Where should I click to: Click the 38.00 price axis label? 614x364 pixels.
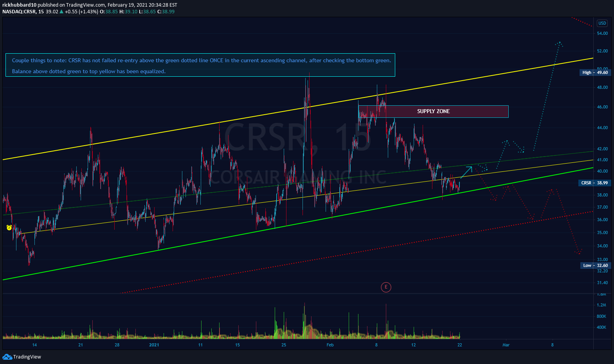(x=602, y=195)
